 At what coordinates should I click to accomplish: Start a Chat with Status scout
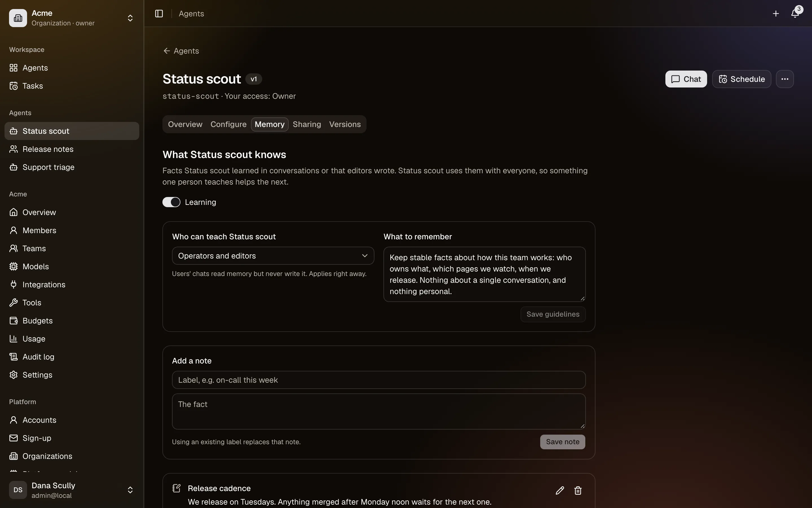pos(686,79)
